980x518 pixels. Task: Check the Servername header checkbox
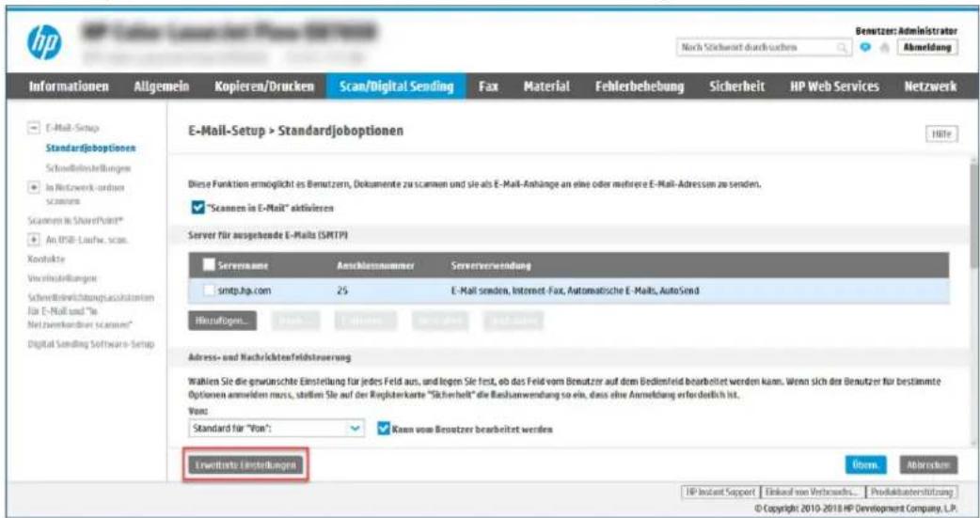210,265
